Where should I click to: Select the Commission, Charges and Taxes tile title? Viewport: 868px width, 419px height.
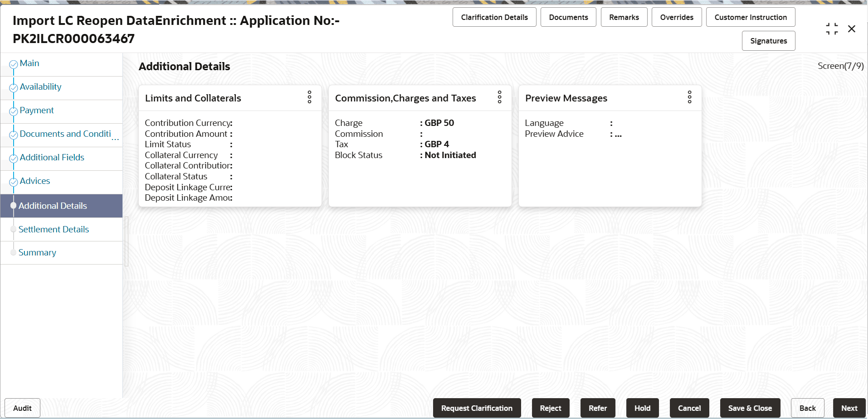click(405, 98)
